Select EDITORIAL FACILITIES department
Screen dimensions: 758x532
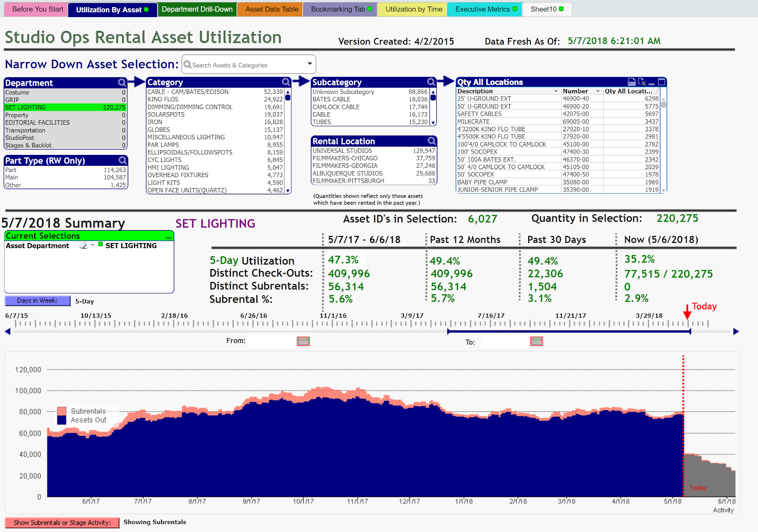[x=65, y=123]
